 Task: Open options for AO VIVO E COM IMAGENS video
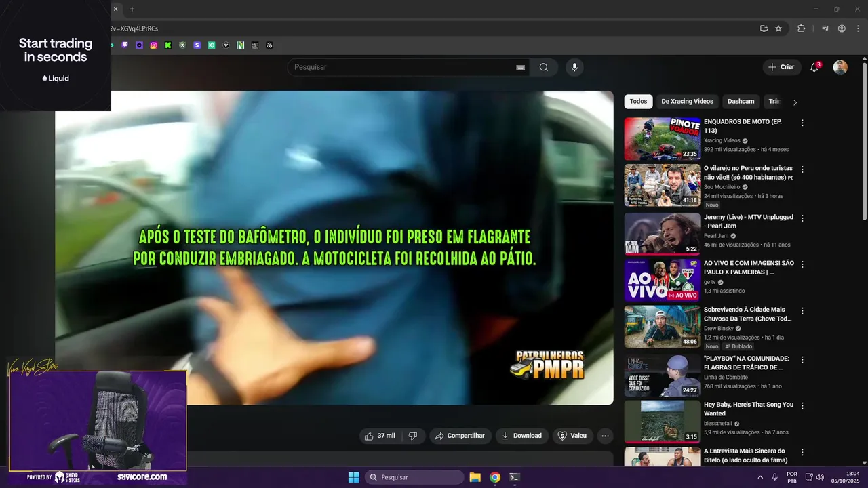click(x=802, y=264)
